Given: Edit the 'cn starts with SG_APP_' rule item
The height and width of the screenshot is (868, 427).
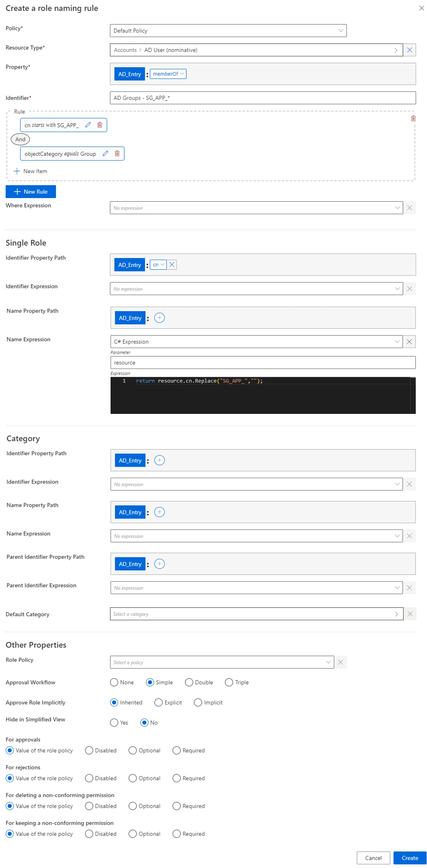Looking at the screenshot, I should [x=88, y=125].
